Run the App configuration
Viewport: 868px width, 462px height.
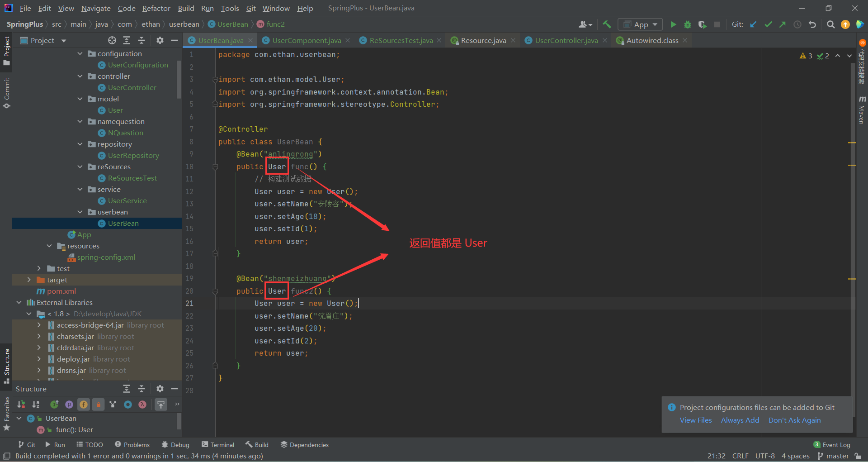tap(673, 24)
